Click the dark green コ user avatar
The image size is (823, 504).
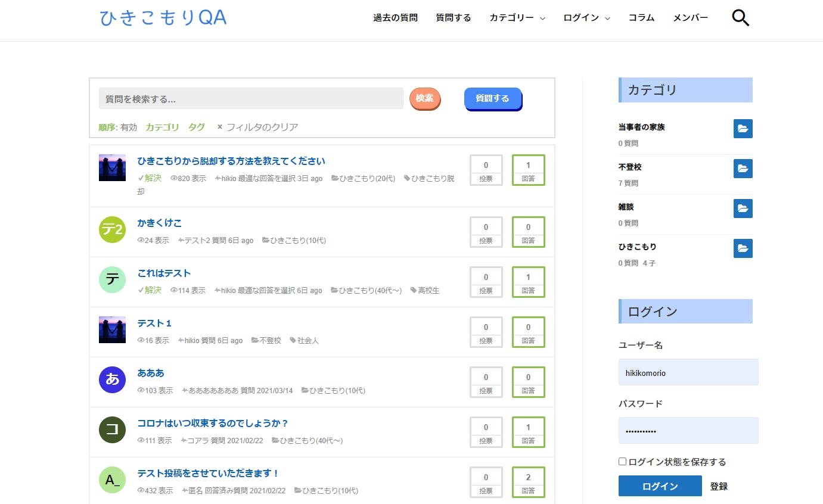(112, 430)
